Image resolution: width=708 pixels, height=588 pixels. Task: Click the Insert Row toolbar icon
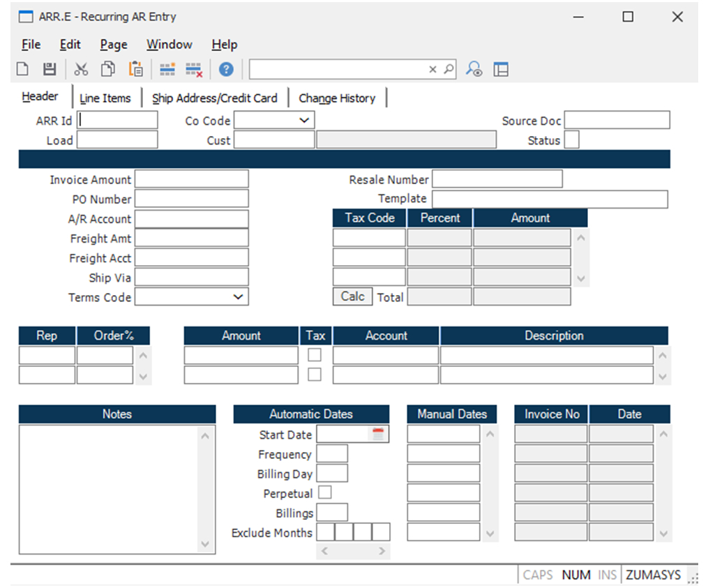tap(167, 69)
